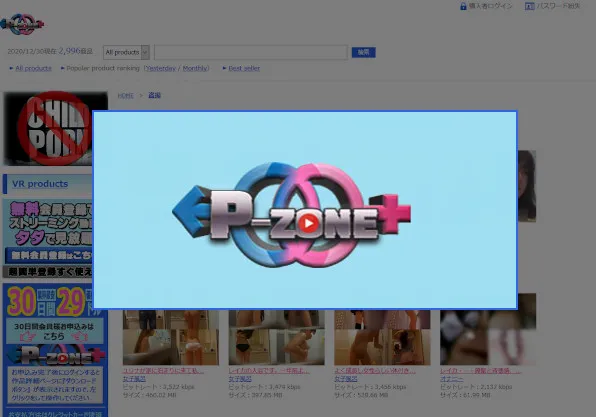Focus the product search input field
The image size is (596, 417).
(251, 52)
